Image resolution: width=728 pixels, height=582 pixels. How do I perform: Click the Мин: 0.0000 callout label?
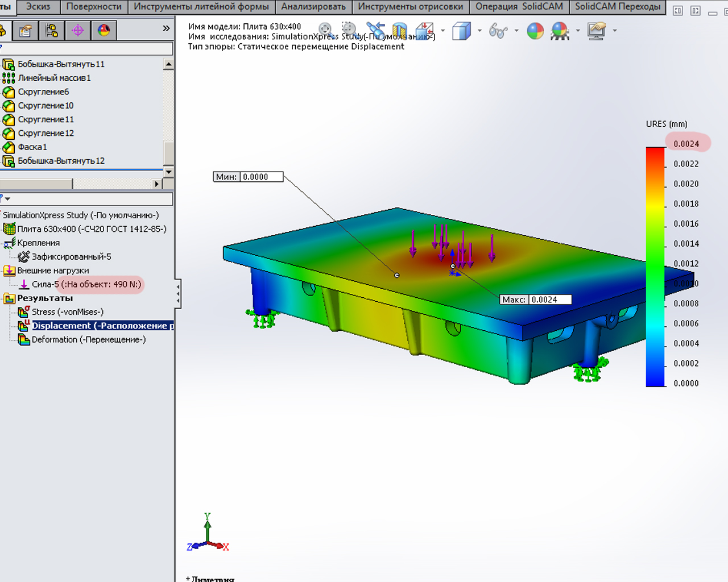click(248, 177)
